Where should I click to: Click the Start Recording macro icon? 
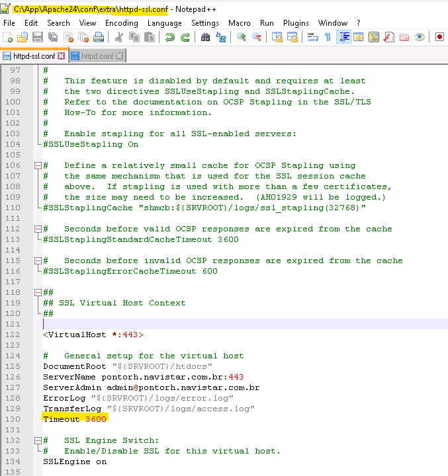[439, 37]
